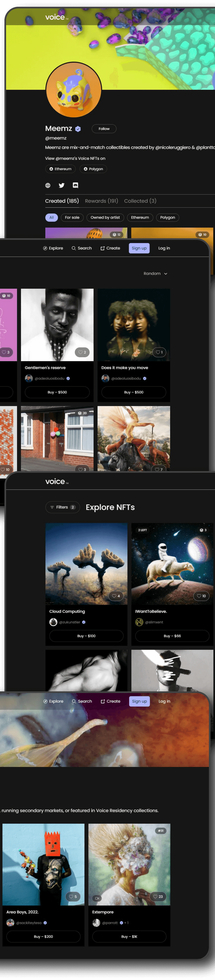Screen dimensions: 215x980
Task: Like IWantToBelieve heart icon 10
Action: (x=202, y=596)
